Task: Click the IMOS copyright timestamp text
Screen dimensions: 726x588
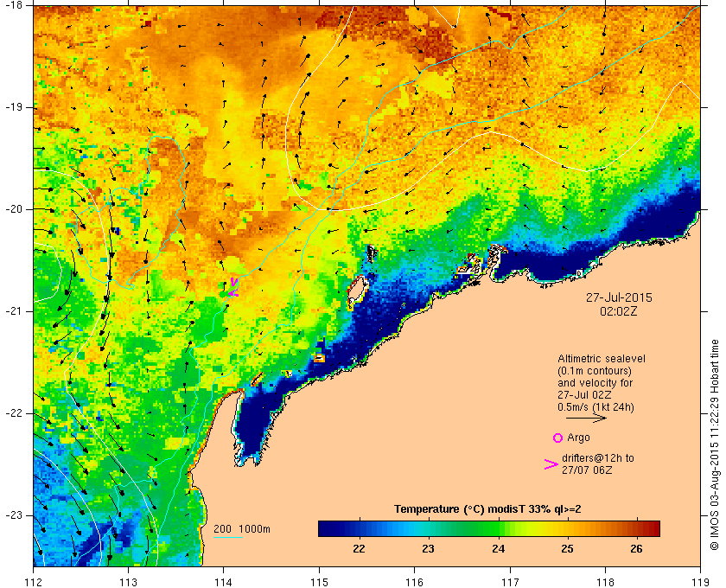Action: click(x=715, y=444)
